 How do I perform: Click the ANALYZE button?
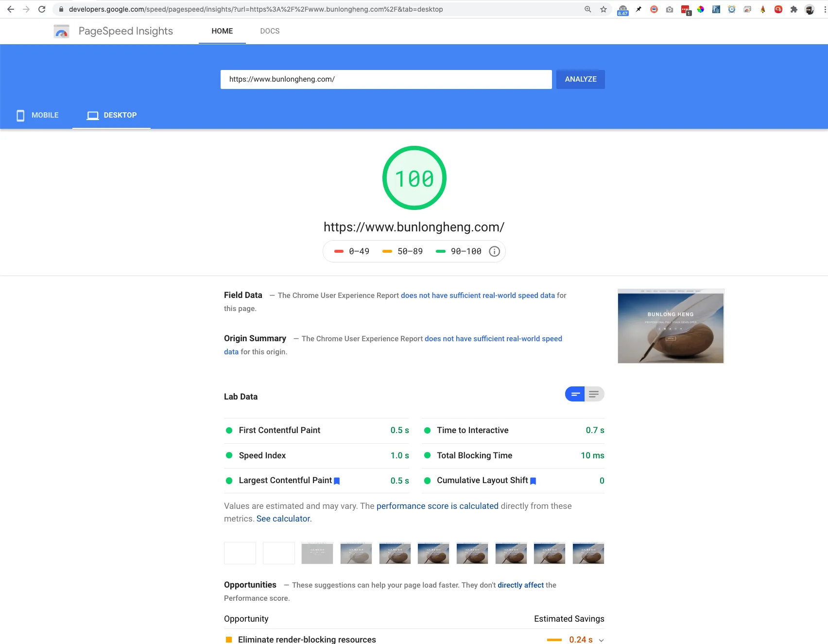pos(580,79)
